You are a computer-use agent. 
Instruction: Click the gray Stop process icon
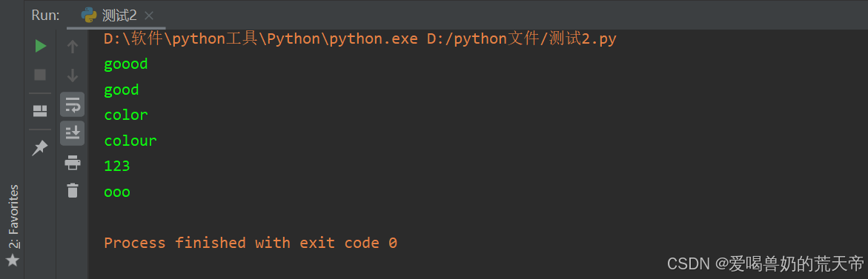click(41, 75)
